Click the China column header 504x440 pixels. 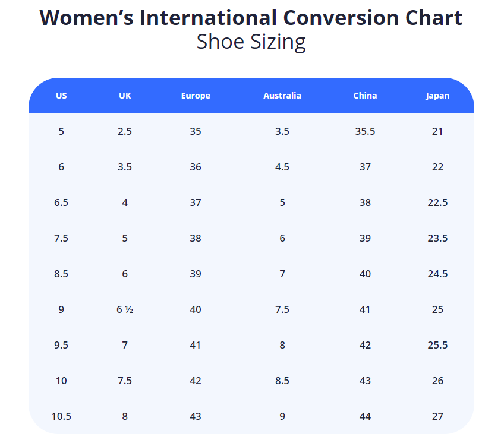(365, 96)
